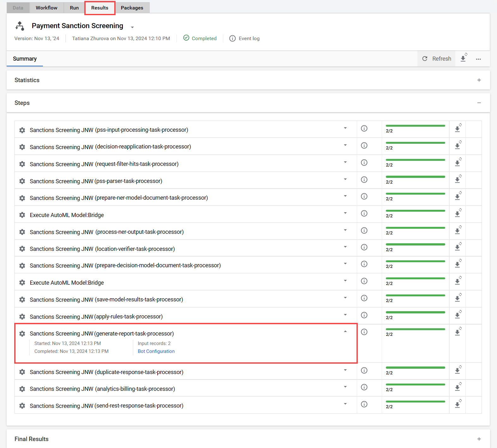
Task: Download location-verifier-task-processor results
Action: pyautogui.click(x=458, y=247)
